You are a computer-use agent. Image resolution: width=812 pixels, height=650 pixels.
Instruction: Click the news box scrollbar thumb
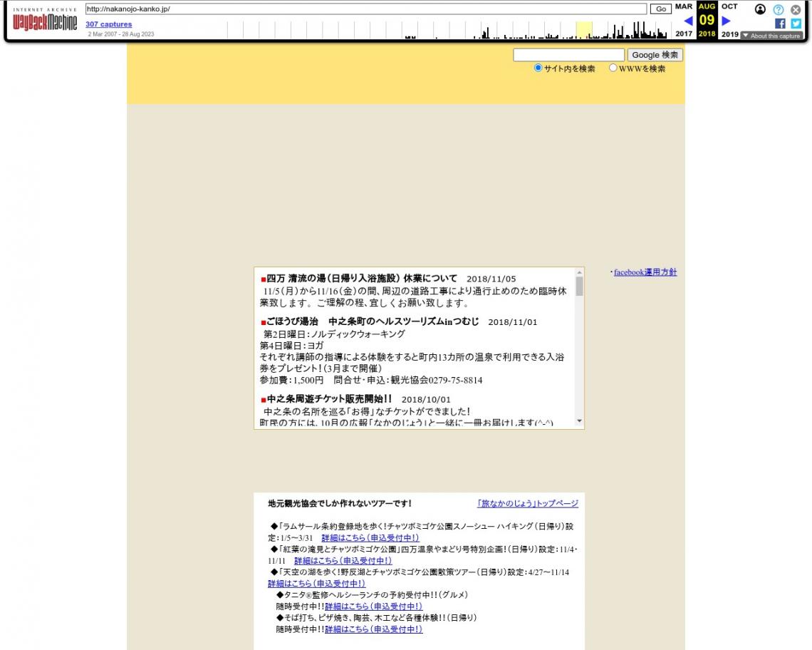point(580,286)
